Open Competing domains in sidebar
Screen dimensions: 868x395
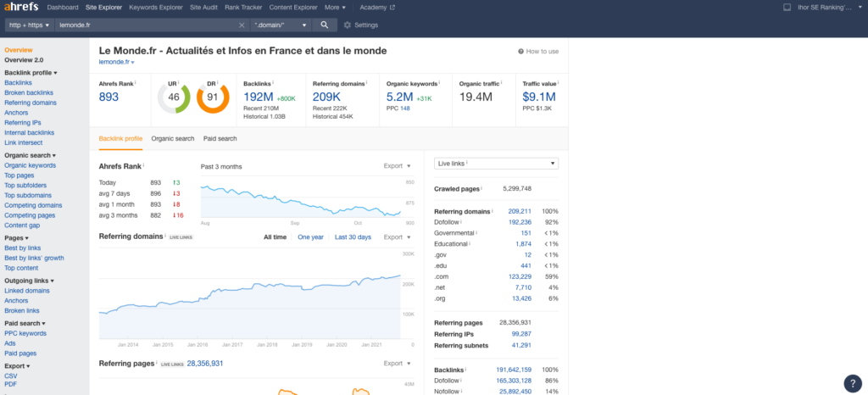pyautogui.click(x=33, y=205)
